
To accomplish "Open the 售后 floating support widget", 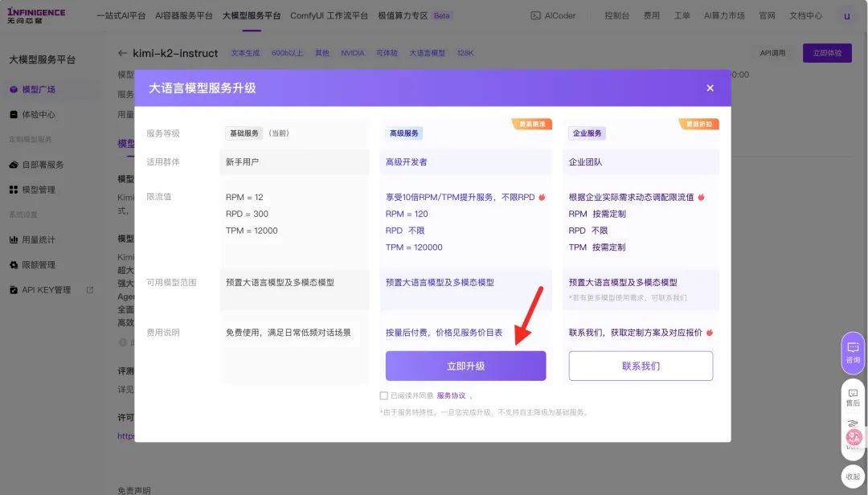I will pyautogui.click(x=853, y=398).
